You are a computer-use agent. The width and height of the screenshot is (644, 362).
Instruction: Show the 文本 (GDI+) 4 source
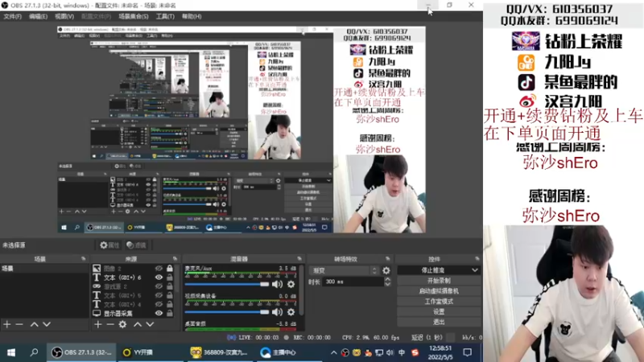(159, 305)
